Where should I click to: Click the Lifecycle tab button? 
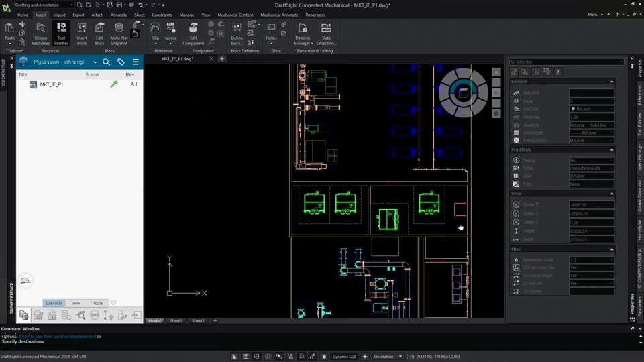tap(54, 303)
